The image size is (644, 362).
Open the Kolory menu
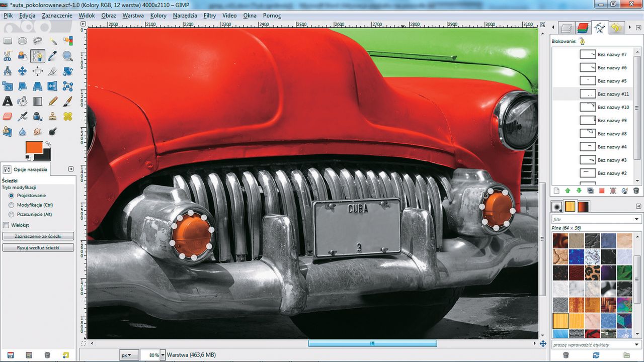(x=158, y=16)
